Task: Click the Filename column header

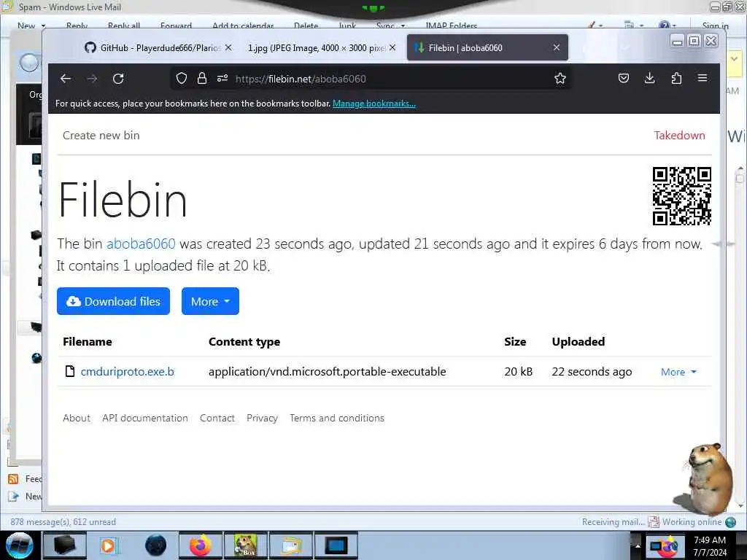Action: coord(88,341)
